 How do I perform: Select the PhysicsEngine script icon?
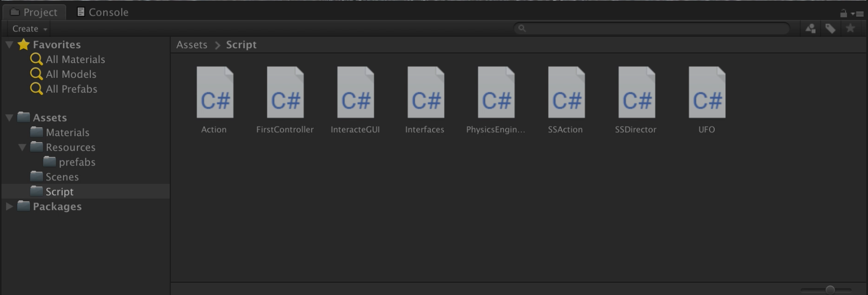[x=496, y=92]
